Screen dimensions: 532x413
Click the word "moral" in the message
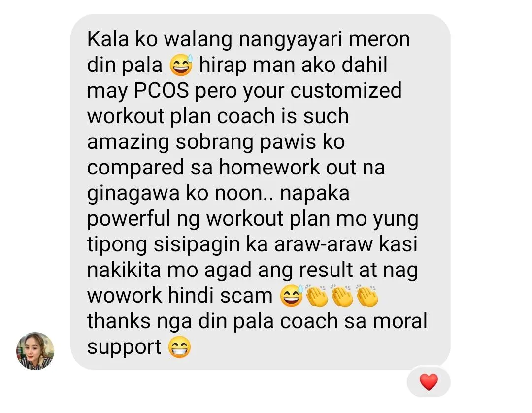400,321
